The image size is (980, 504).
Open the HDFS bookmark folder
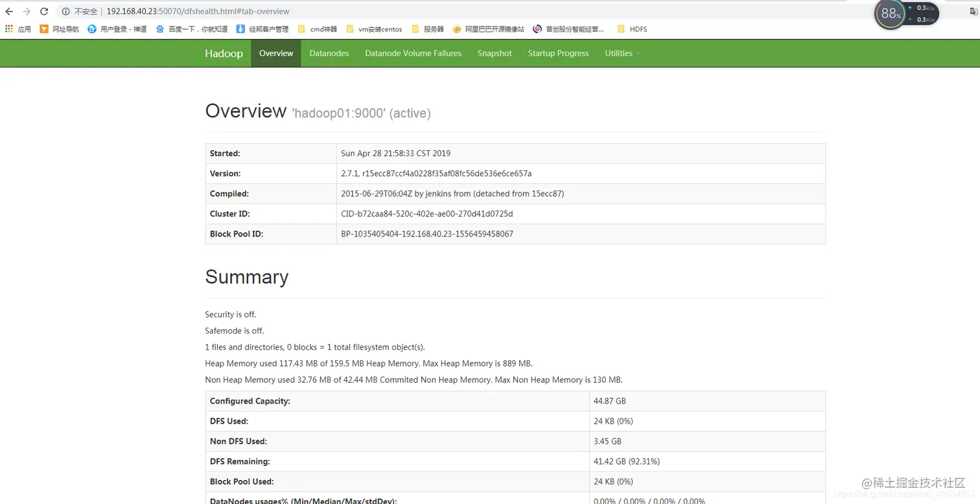pyautogui.click(x=632, y=29)
